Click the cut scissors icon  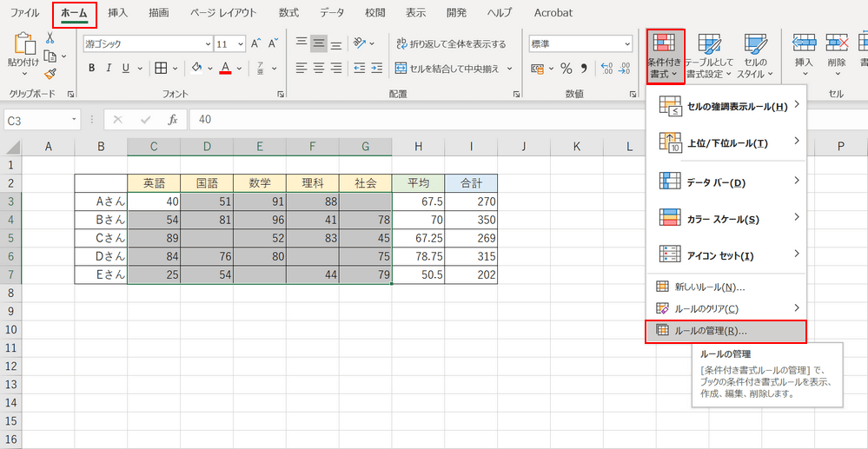coord(50,37)
